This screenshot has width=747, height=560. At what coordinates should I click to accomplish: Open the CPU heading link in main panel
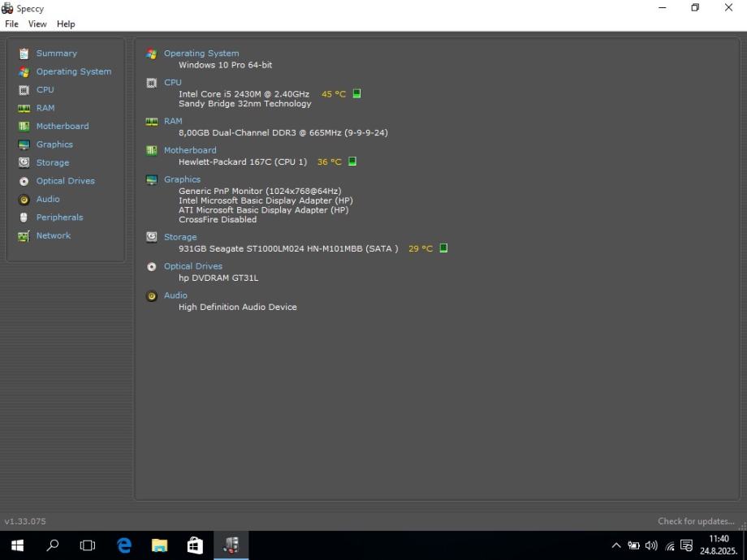click(172, 83)
